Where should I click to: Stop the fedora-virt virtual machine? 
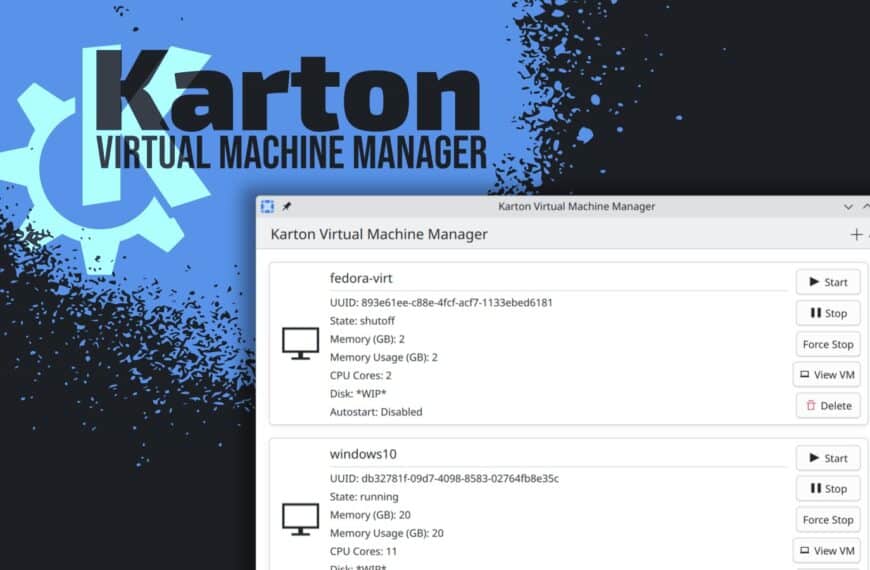828,313
